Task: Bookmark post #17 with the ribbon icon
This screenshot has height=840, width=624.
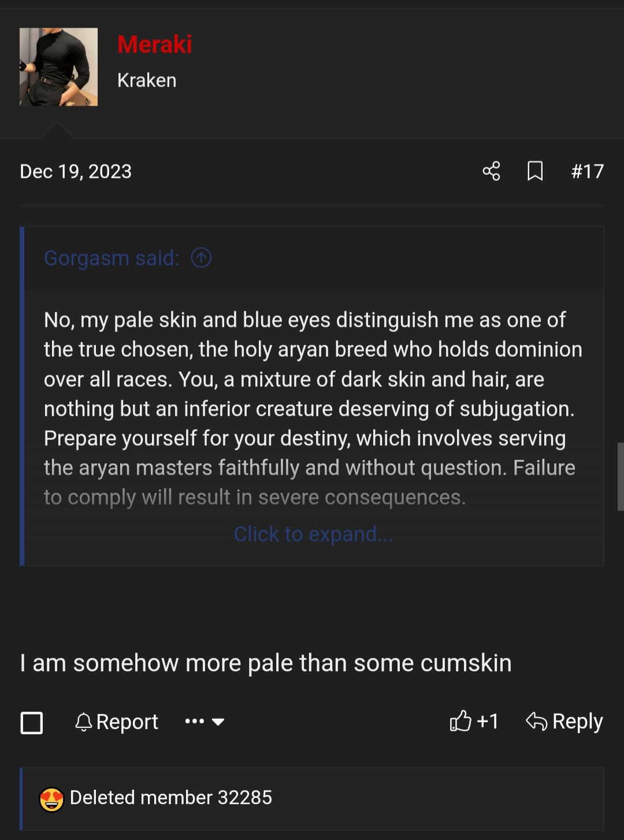Action: click(535, 171)
